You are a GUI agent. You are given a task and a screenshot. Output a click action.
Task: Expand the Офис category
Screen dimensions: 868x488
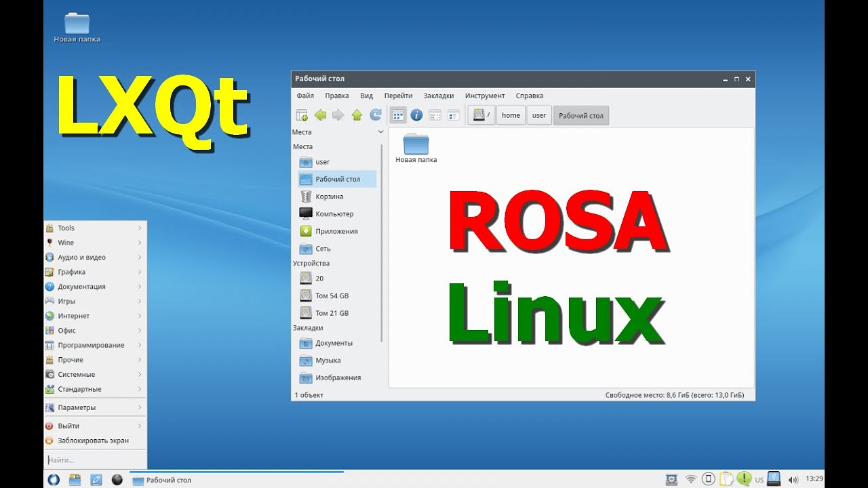coord(95,331)
